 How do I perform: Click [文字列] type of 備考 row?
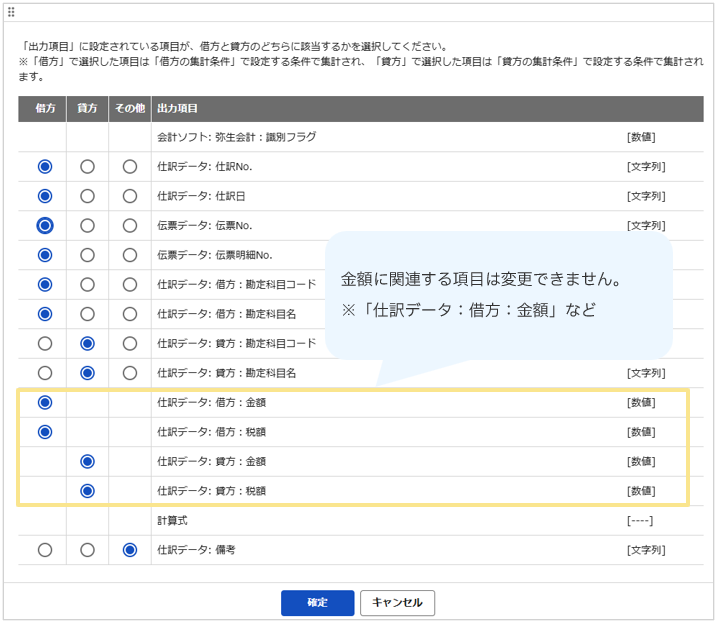(646, 550)
